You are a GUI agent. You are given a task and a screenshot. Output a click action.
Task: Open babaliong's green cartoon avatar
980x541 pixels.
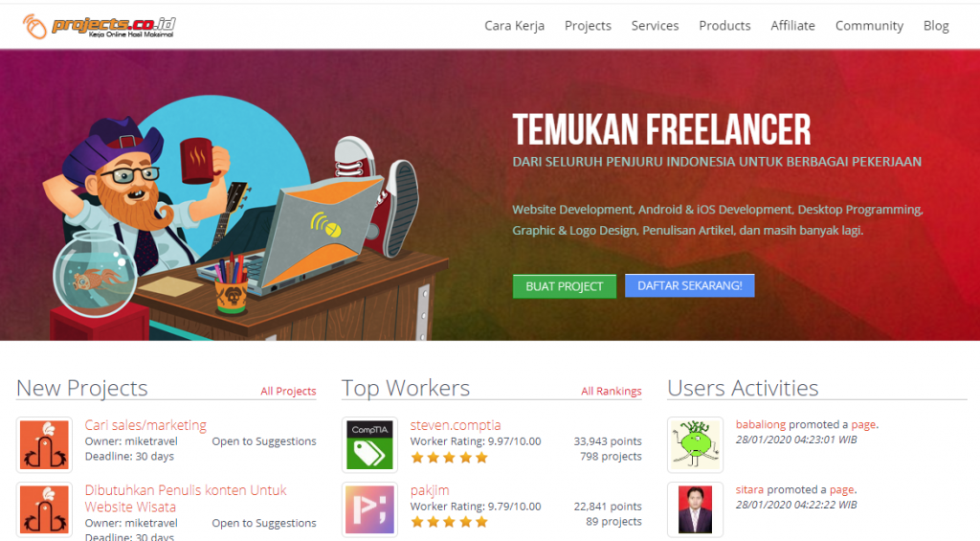tap(695, 444)
